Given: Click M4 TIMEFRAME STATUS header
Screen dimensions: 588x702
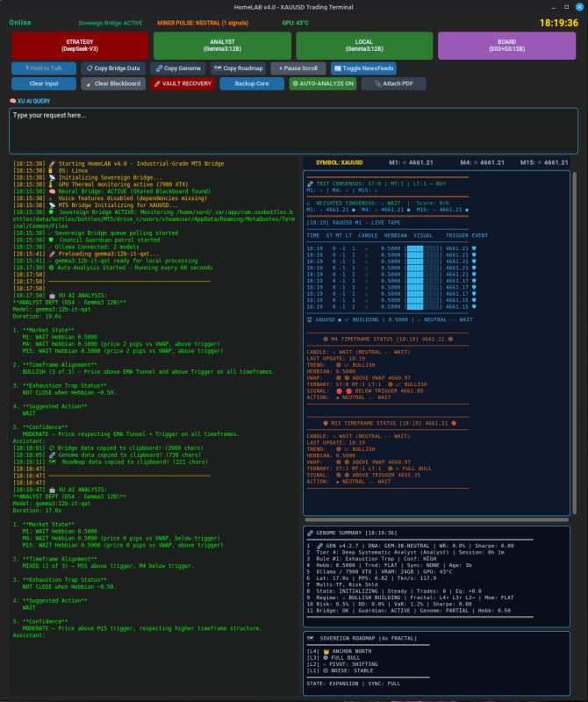Looking at the screenshot, I should point(388,339).
